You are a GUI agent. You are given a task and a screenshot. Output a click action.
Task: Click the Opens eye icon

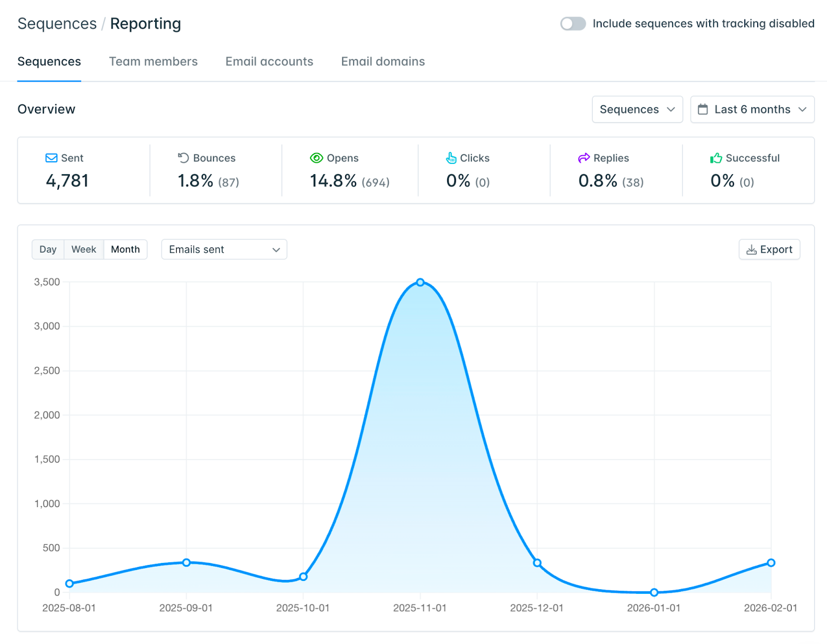[x=316, y=158]
